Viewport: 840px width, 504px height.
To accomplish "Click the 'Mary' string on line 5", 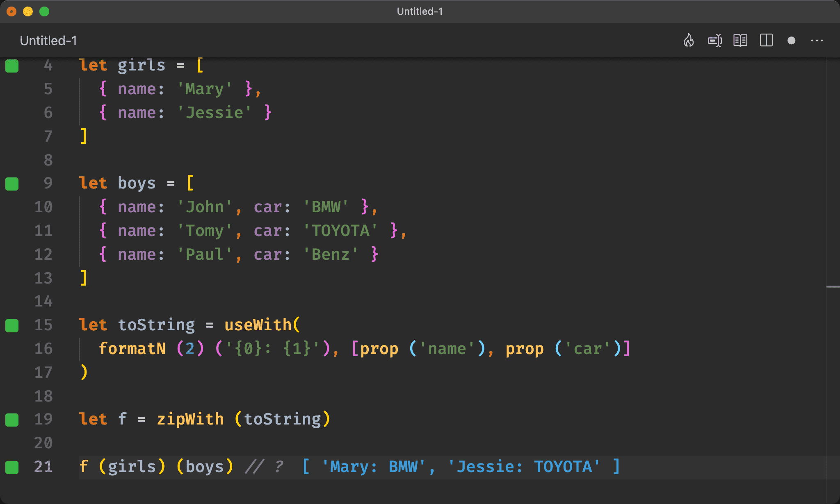I will (x=205, y=89).
